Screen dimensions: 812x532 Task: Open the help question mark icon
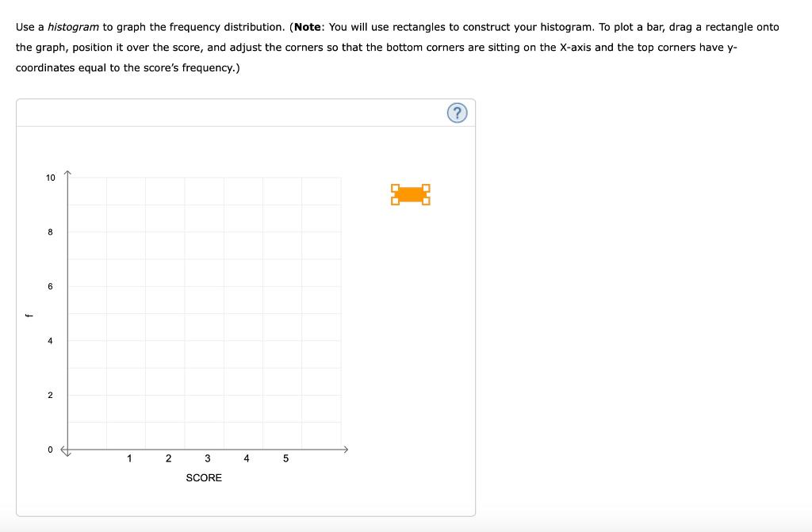[x=458, y=113]
